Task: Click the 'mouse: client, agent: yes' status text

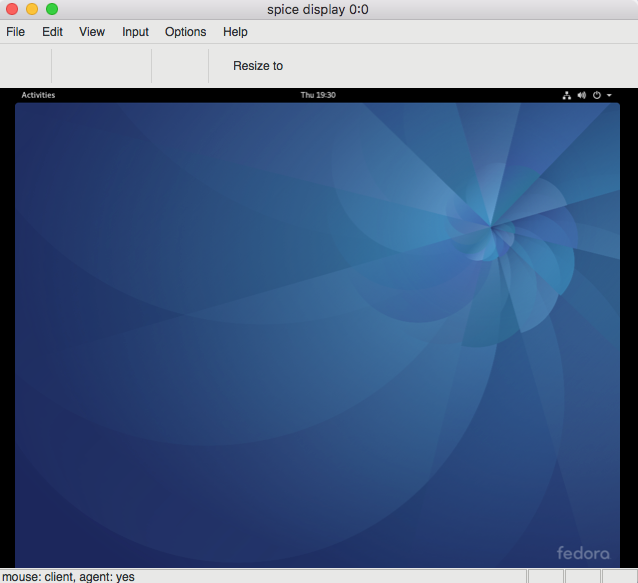Action: pyautogui.click(x=68, y=577)
